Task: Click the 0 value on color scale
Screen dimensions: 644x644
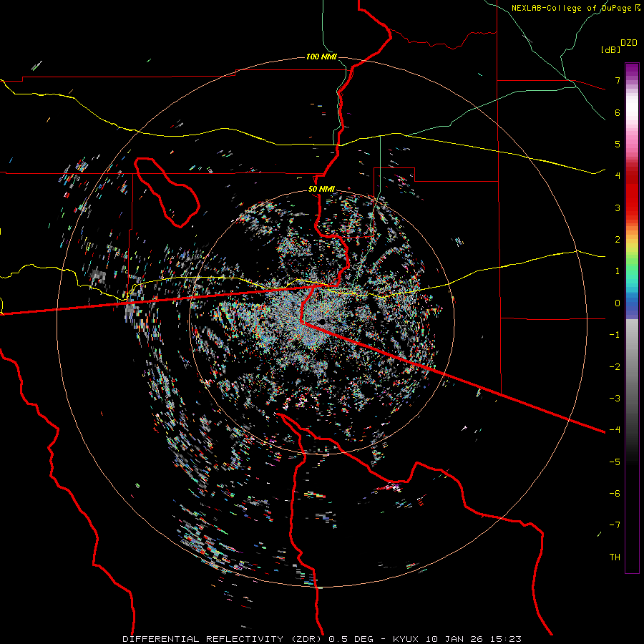Action: coord(618,303)
